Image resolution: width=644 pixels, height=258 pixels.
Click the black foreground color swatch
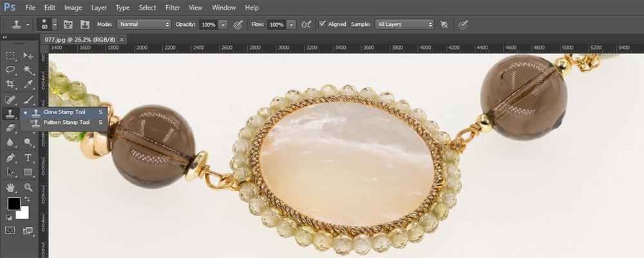coord(14,204)
